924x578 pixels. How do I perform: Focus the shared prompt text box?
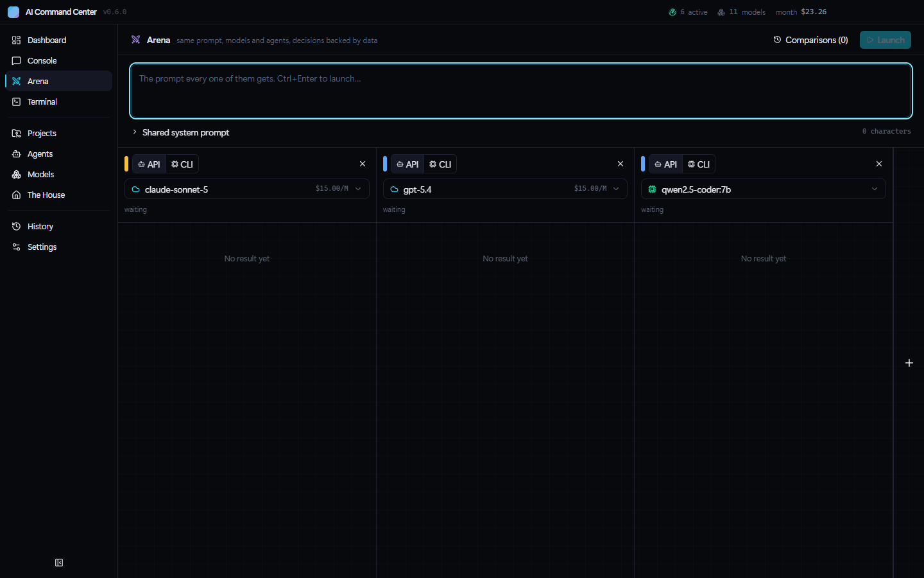(x=521, y=91)
